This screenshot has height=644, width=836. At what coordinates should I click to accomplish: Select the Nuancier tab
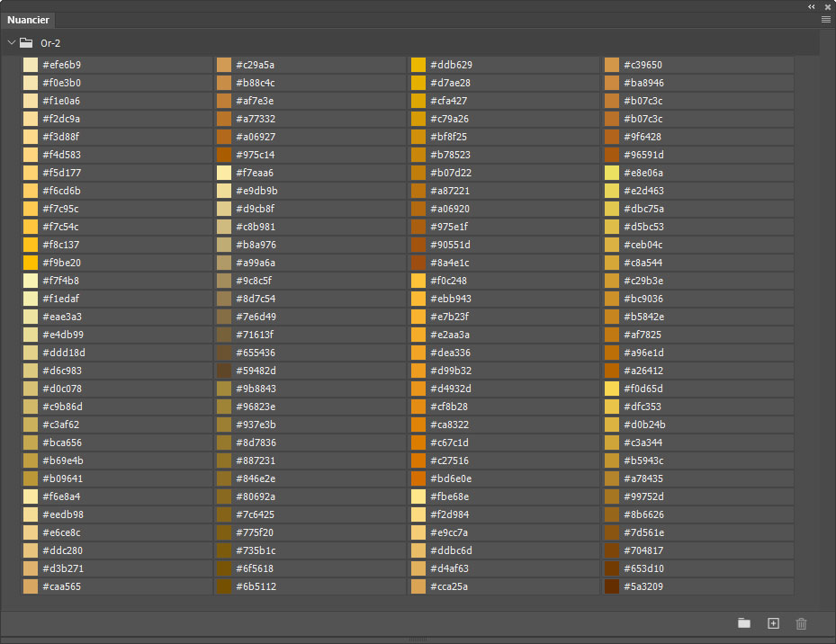pyautogui.click(x=28, y=20)
